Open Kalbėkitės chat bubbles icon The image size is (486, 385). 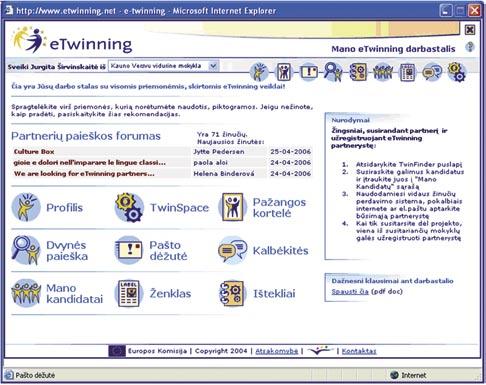[233, 250]
